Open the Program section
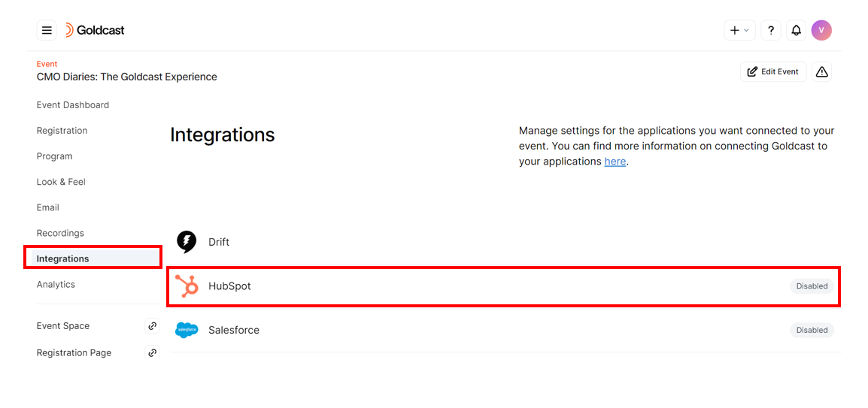This screenshot has width=868, height=408. pos(54,156)
